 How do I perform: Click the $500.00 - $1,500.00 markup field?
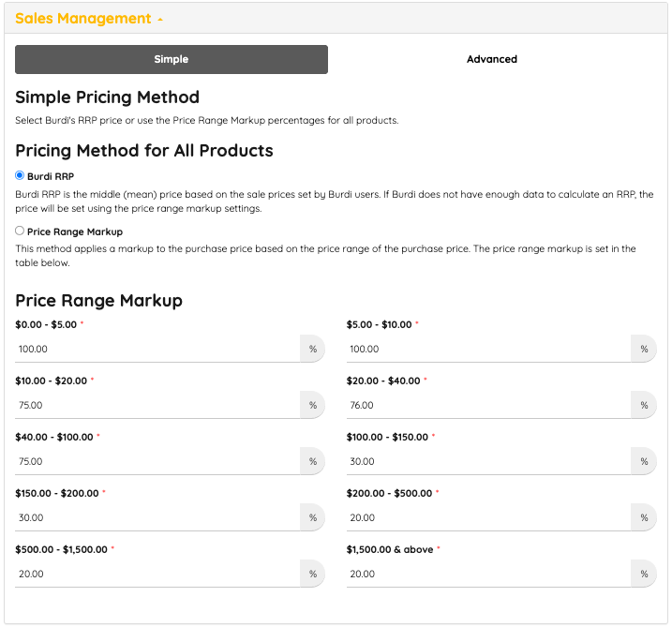157,574
